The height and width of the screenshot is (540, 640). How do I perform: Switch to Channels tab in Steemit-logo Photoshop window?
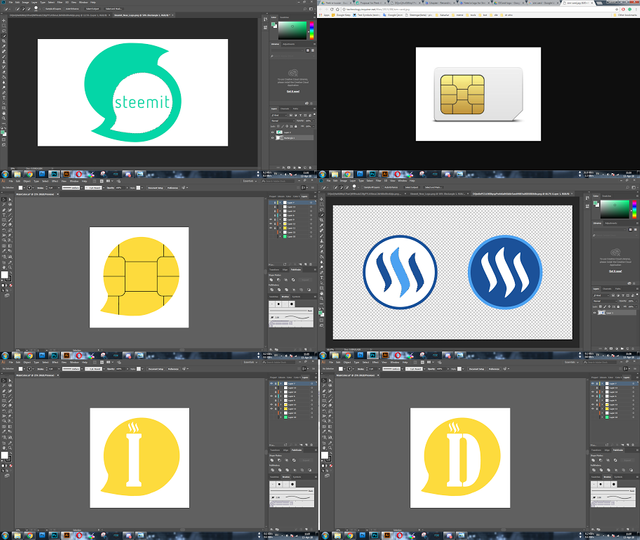[285, 109]
